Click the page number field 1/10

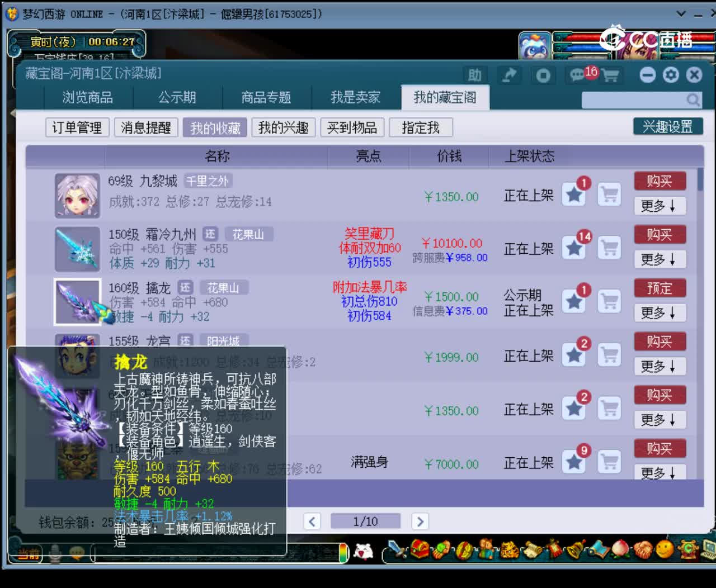pyautogui.click(x=365, y=521)
